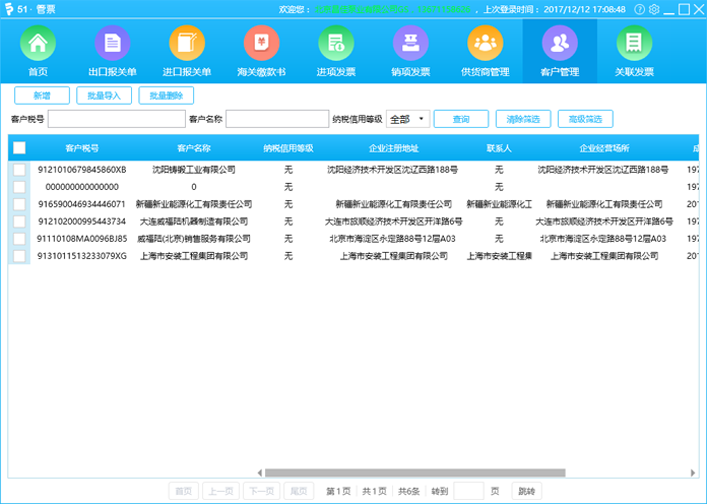Screen dimensions: 707x504
Task: Click the 客户税号 input field
Action: pos(116,119)
